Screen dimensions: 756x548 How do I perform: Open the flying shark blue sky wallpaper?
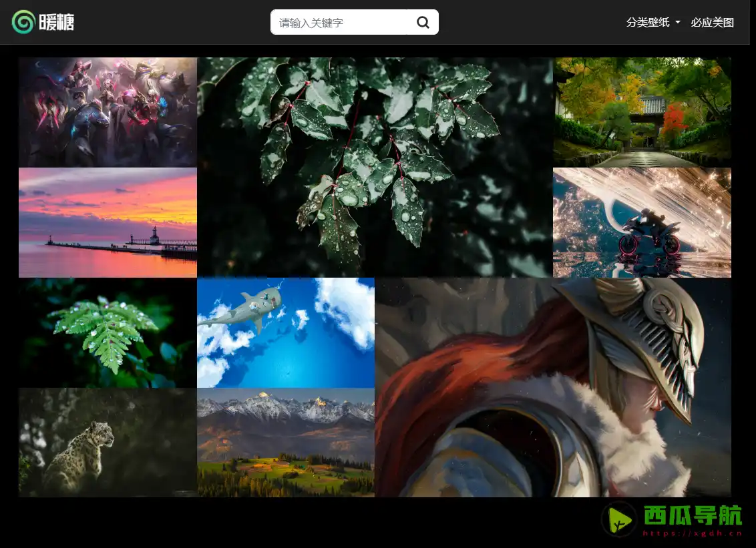click(x=286, y=332)
